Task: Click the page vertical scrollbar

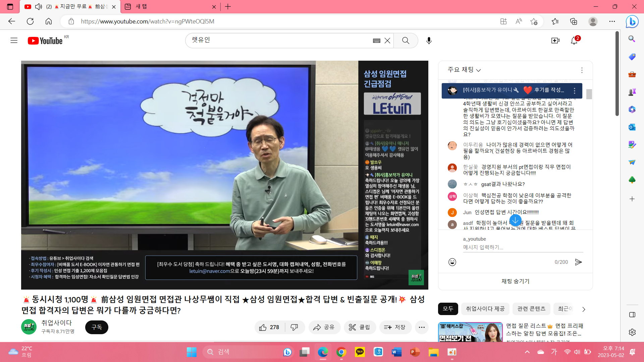Action: (617, 74)
